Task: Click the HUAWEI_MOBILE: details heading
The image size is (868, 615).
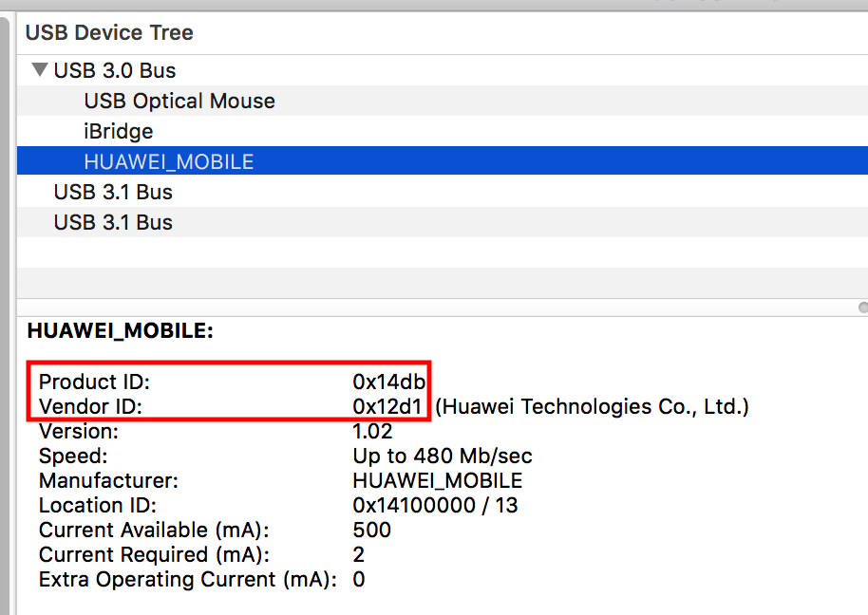Action: click(120, 330)
